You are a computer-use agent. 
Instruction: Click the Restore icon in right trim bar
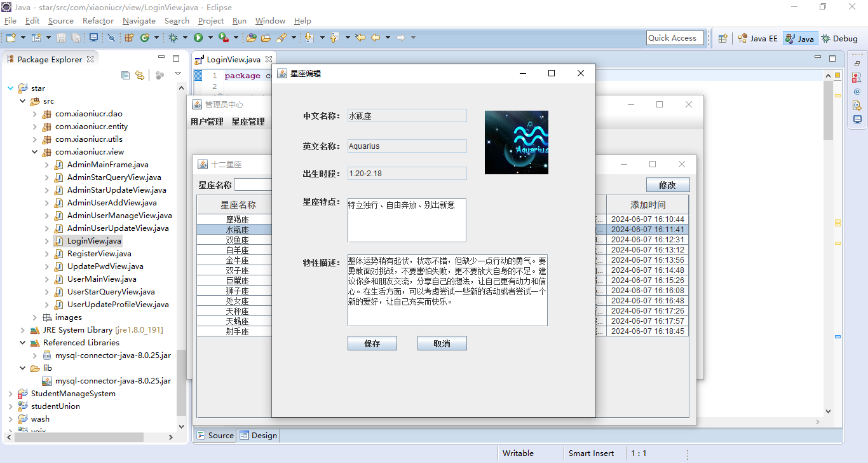pyautogui.click(x=857, y=63)
